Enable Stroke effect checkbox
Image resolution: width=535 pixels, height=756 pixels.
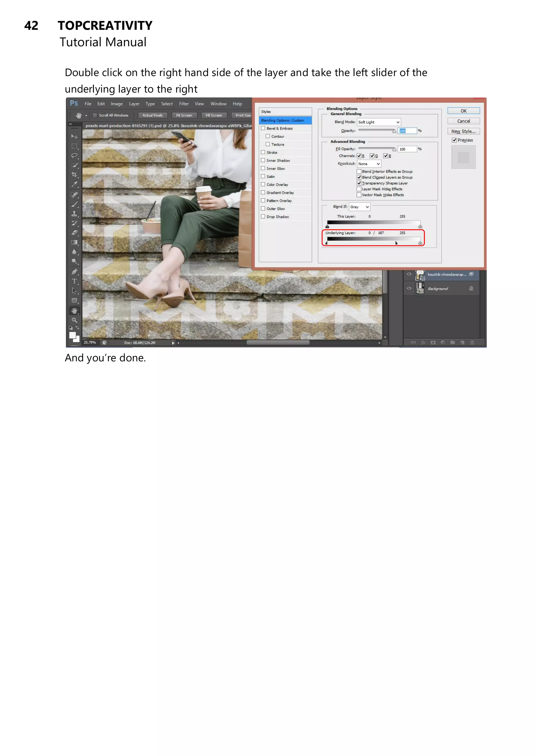[263, 152]
